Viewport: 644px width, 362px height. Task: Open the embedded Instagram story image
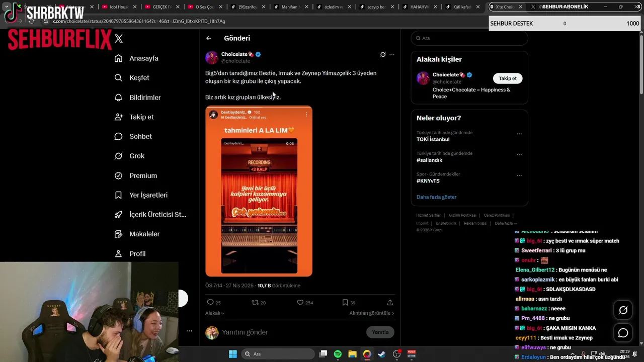(x=259, y=191)
